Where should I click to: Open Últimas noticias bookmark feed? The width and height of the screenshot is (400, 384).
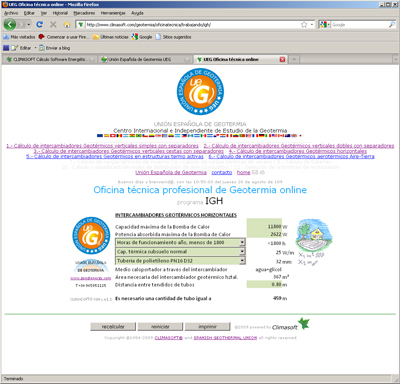[x=111, y=37]
